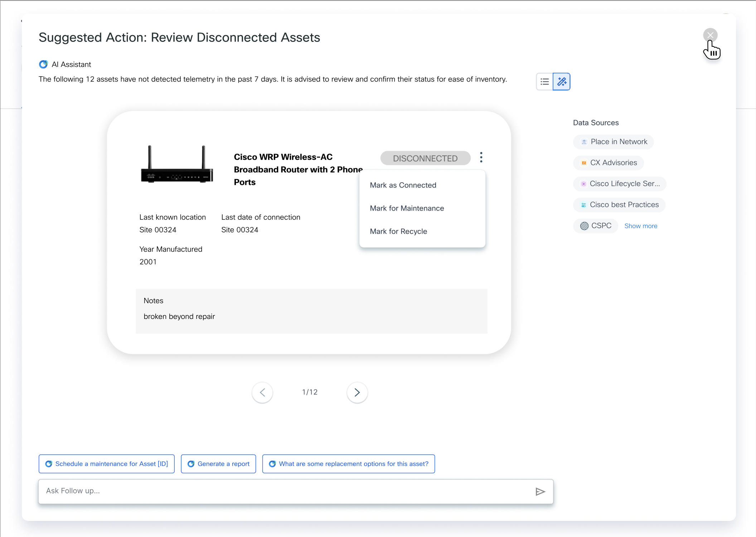Close the Suggested Action dialog
The height and width of the screenshot is (537, 756).
pos(710,35)
